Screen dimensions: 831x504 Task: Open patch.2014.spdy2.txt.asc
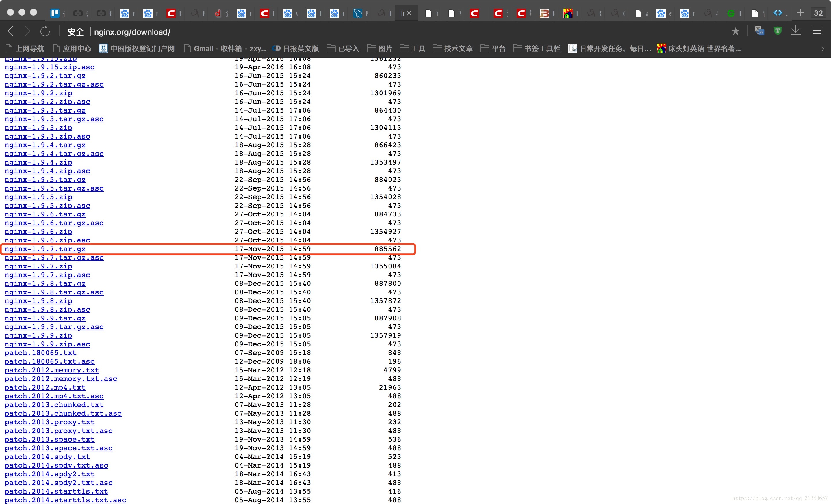click(58, 483)
